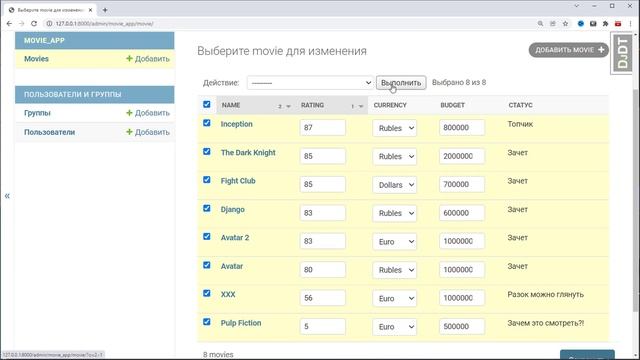This screenshot has width=640, height=360.
Task: Click the browser forward arrow
Action: point(21,24)
